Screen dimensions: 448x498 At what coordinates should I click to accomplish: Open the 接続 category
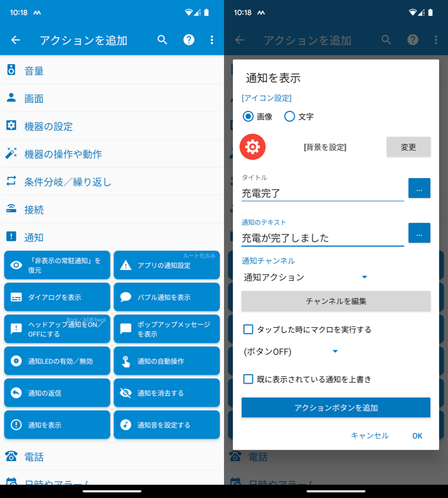click(x=112, y=210)
